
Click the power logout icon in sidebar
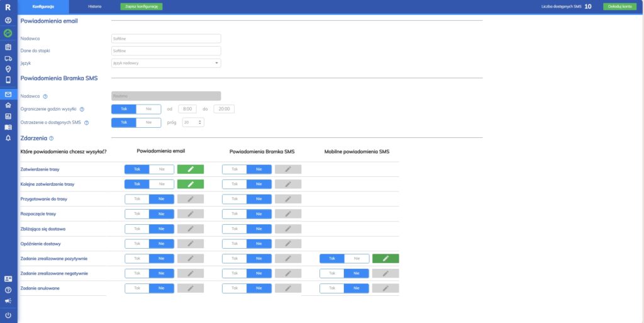[x=8, y=314]
